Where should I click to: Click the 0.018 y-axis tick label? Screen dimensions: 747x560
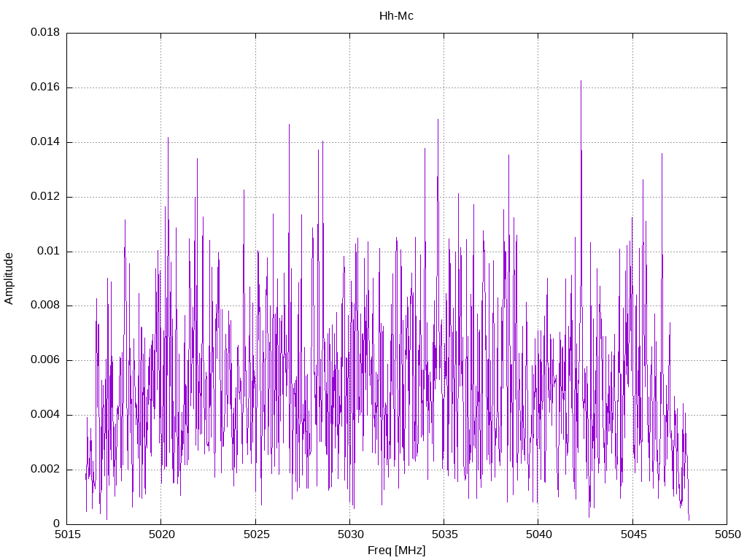click(x=45, y=32)
